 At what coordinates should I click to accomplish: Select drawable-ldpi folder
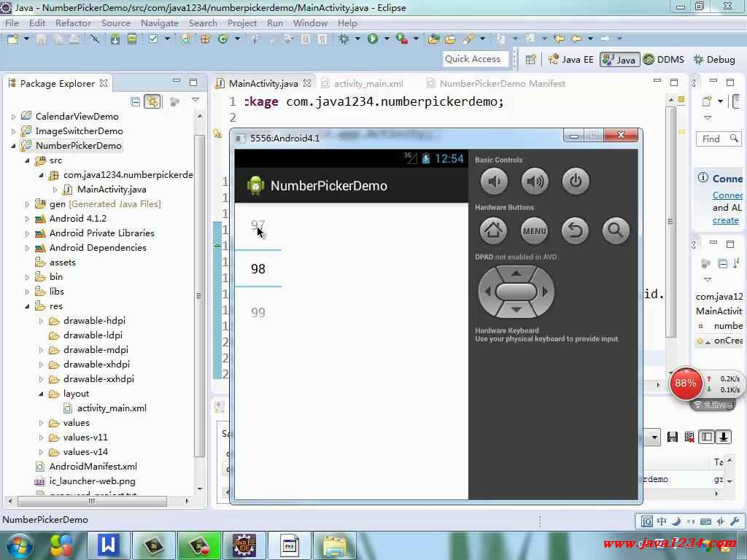coord(93,335)
